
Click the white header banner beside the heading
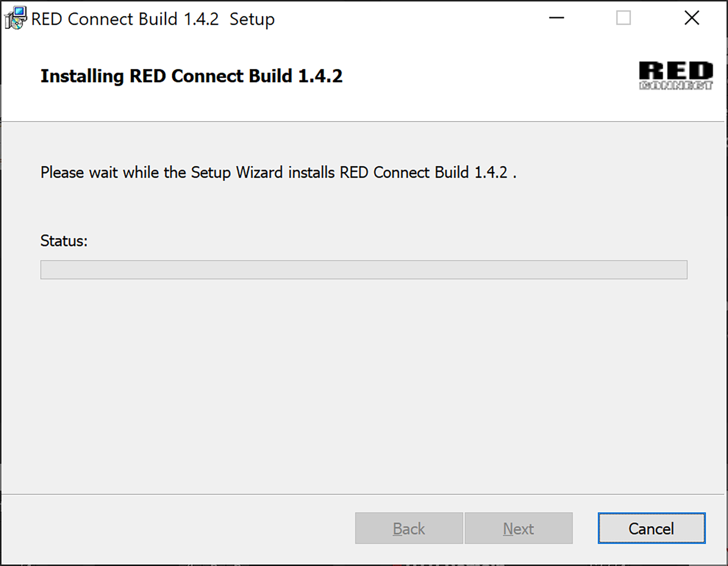pyautogui.click(x=485, y=76)
